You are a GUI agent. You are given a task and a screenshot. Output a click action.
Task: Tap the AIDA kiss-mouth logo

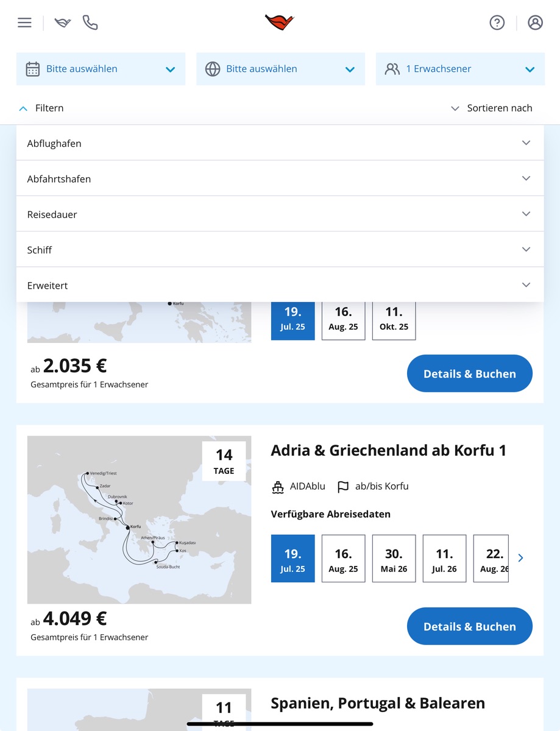point(280,23)
